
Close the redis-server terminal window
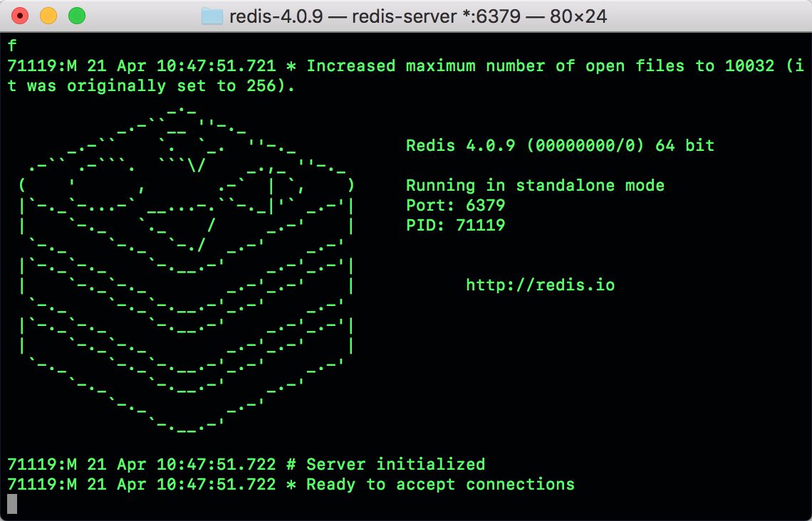20,16
